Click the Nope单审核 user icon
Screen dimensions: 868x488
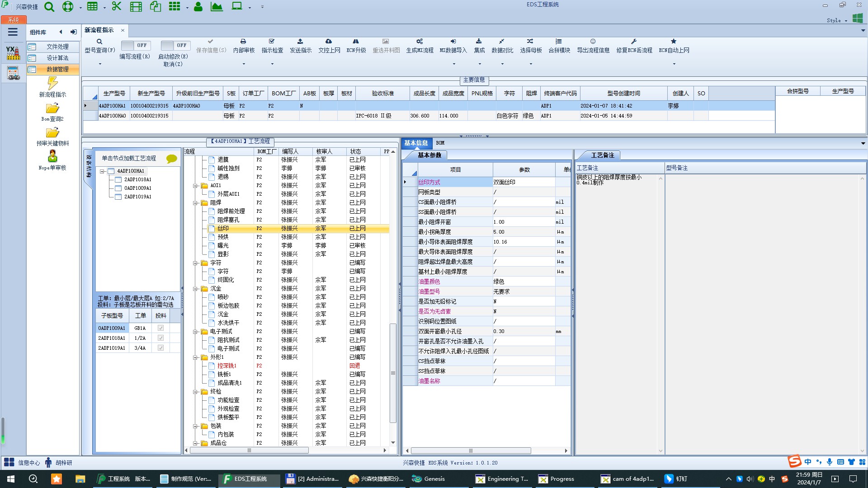(52, 156)
